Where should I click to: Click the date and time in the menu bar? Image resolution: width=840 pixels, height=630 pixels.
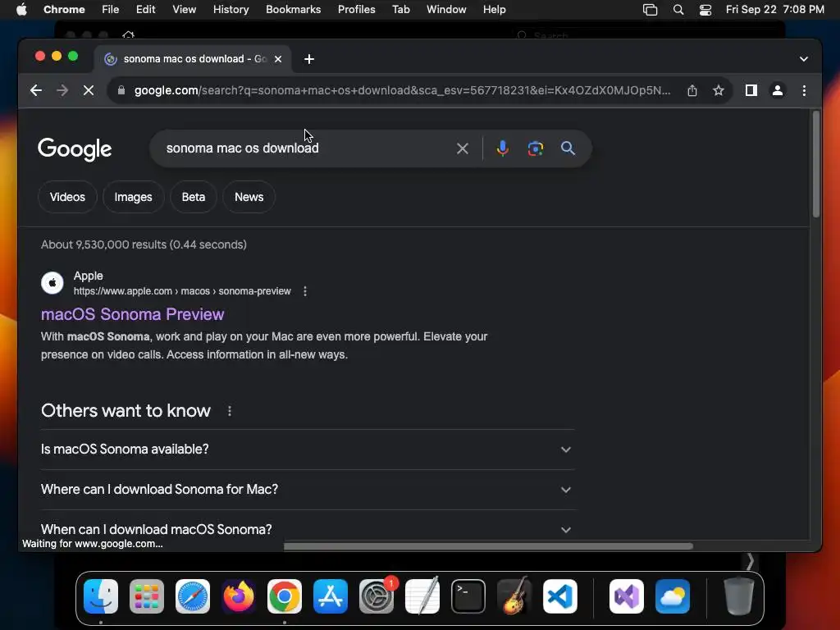coord(774,10)
